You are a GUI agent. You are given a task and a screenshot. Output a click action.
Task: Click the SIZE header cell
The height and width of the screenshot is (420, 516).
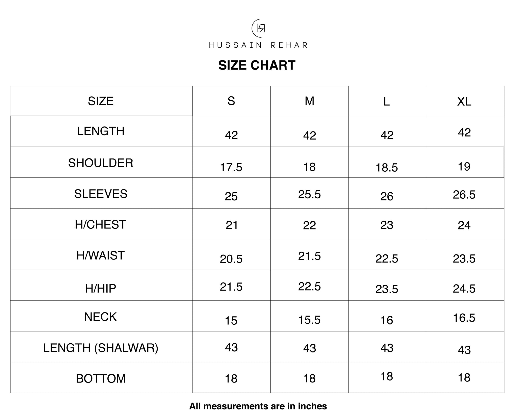coord(101,101)
